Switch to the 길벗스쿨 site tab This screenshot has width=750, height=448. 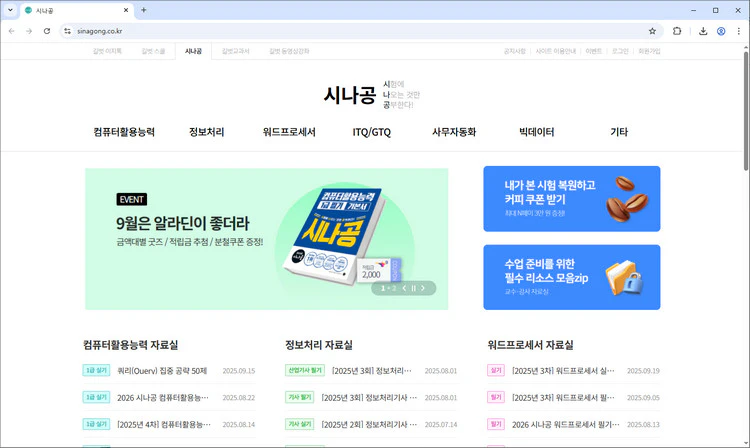[x=153, y=50]
